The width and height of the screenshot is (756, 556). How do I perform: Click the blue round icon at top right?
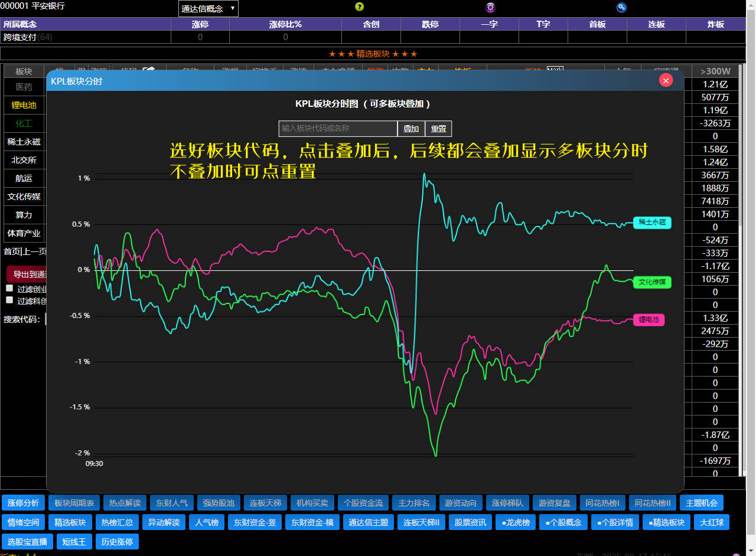621,7
